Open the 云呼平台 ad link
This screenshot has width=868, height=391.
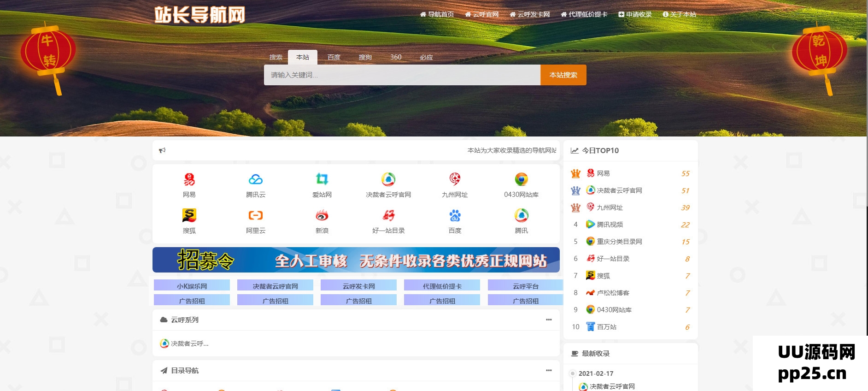[525, 286]
